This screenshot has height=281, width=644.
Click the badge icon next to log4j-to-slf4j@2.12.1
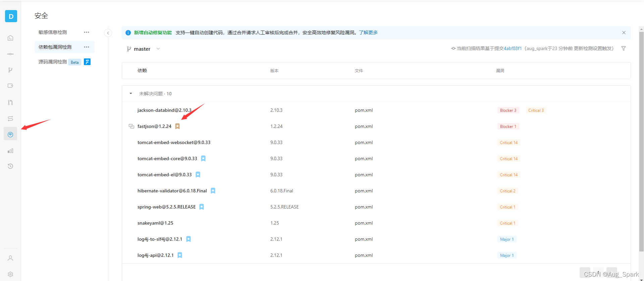189,239
